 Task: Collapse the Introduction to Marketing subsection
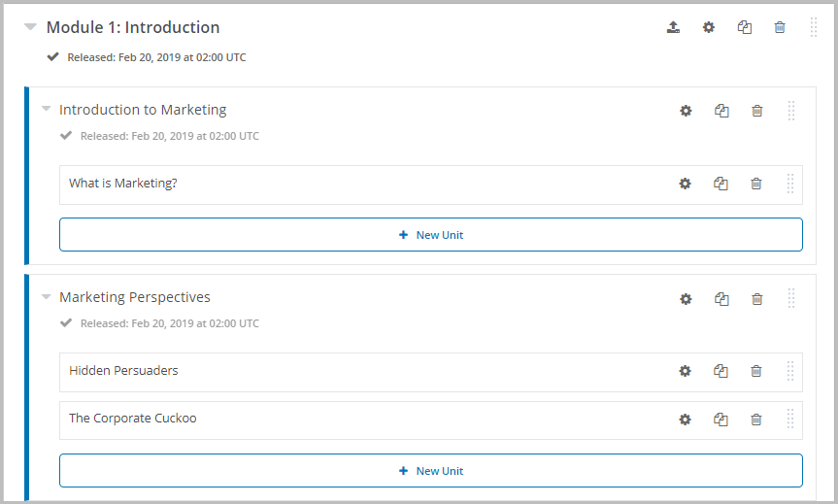47,109
